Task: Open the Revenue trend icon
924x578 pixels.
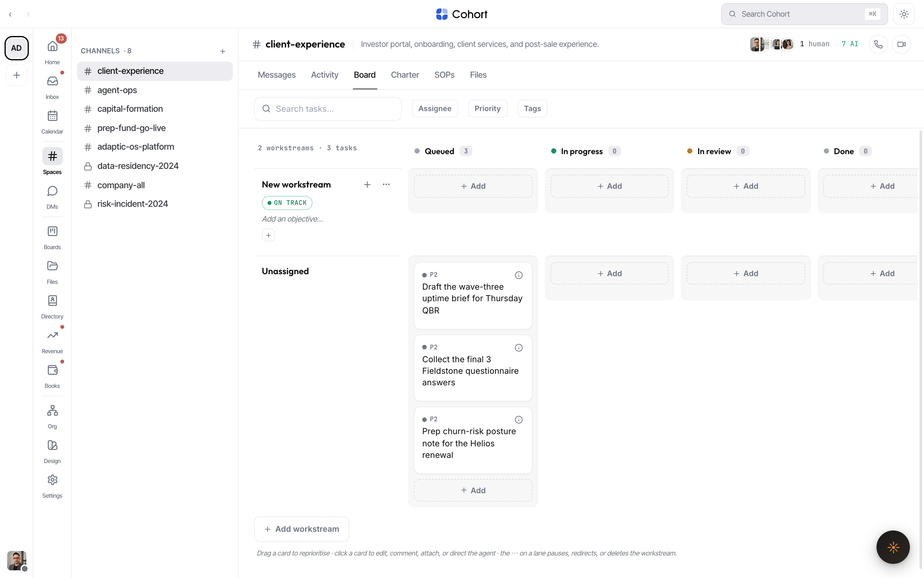Action: pos(52,336)
